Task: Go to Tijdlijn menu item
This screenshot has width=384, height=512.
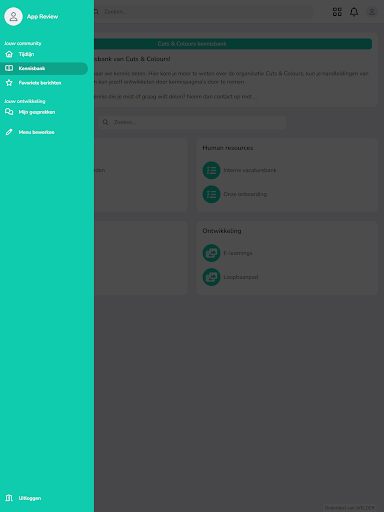Action: 44,54
